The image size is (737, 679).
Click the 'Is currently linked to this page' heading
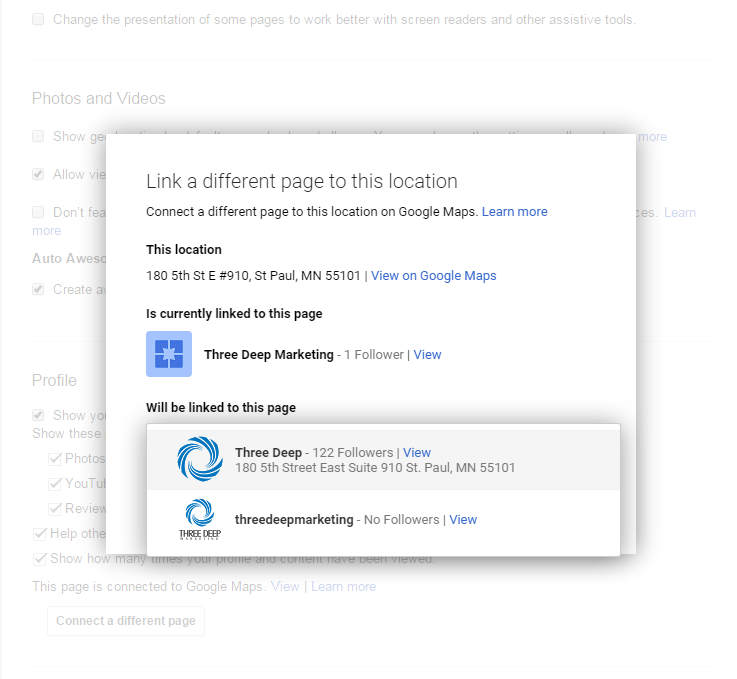234,313
